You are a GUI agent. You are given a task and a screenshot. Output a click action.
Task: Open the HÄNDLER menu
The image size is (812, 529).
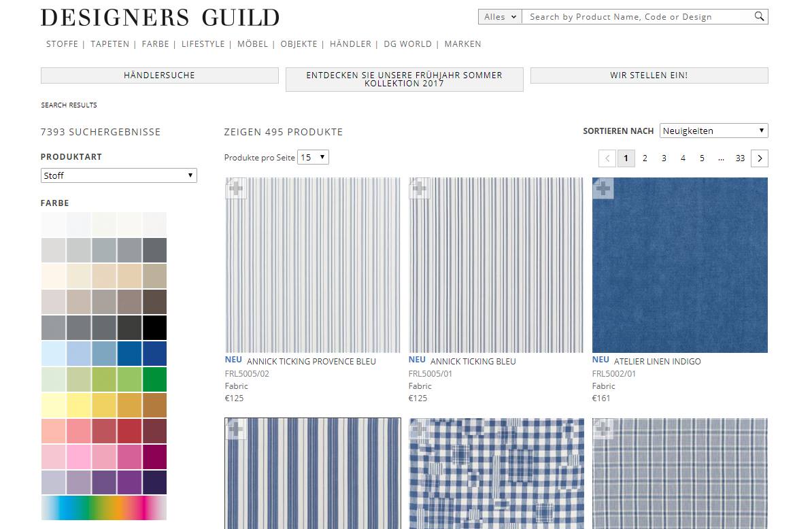point(351,44)
